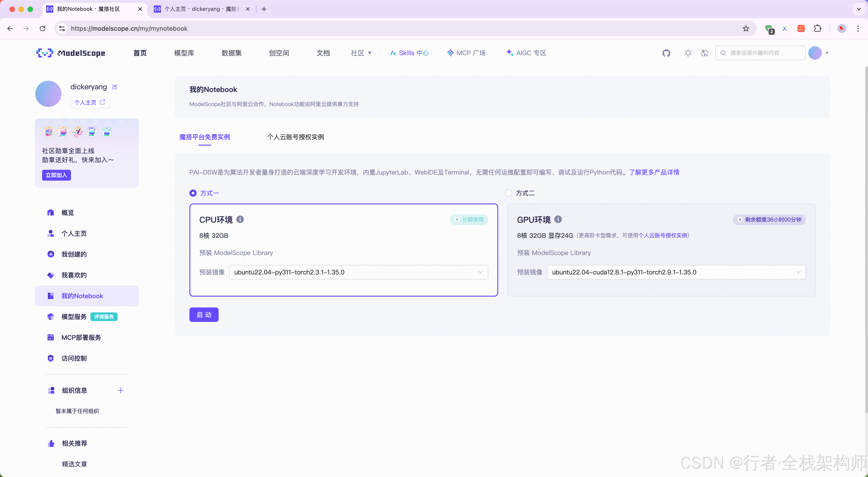Screen dimensions: 868x477
Task: Select the 方式一 radio button
Action: tap(193, 193)
